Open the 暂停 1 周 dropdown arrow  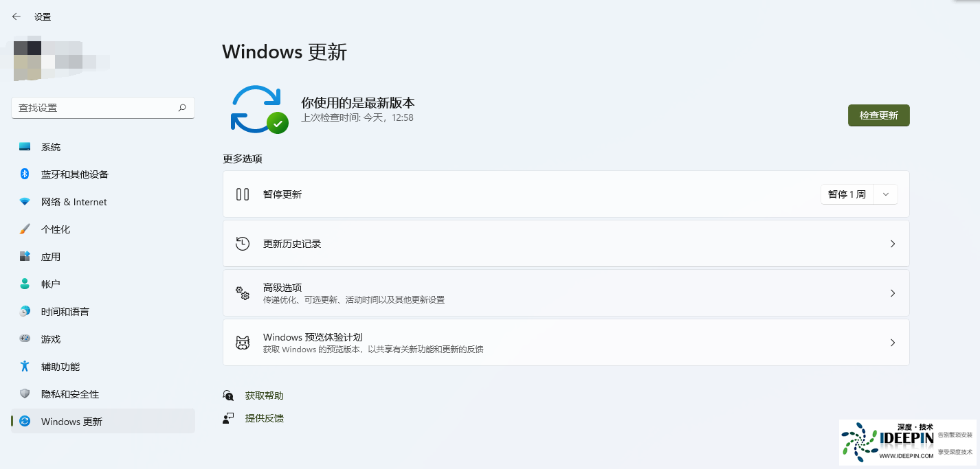(886, 194)
